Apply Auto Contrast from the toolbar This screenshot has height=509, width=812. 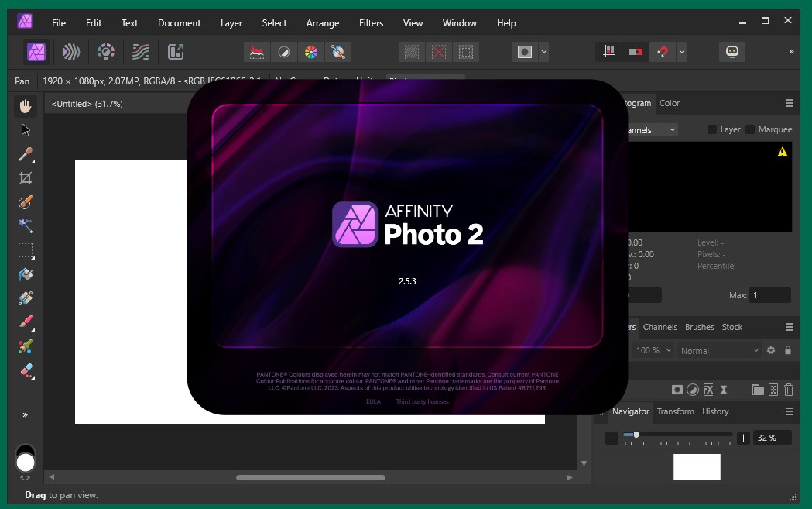click(x=284, y=52)
